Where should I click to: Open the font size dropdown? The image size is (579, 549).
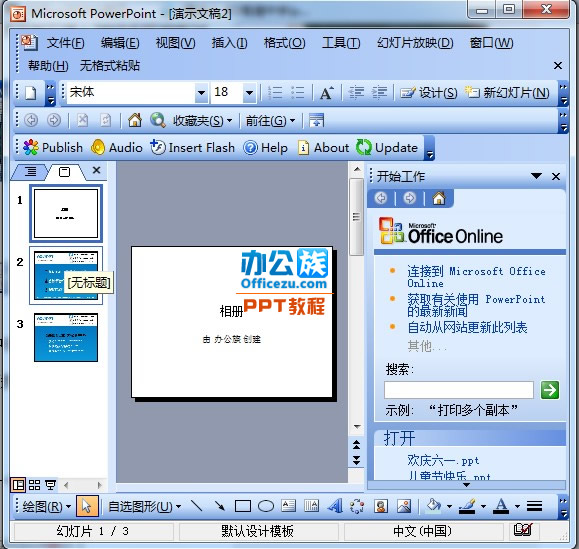point(249,92)
